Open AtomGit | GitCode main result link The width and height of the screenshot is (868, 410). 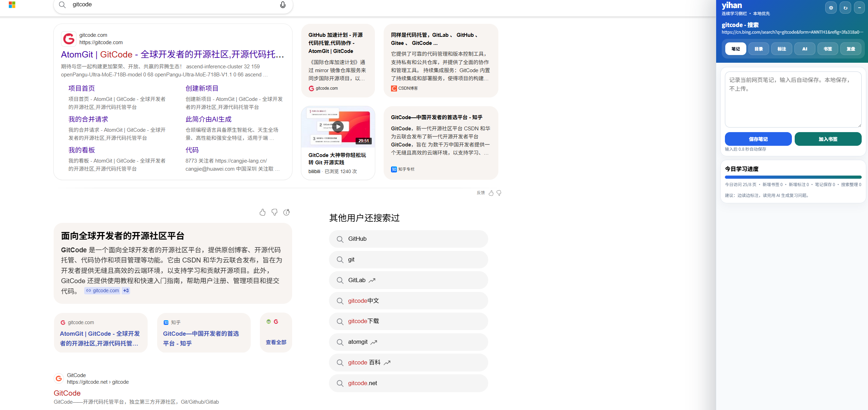(x=172, y=55)
